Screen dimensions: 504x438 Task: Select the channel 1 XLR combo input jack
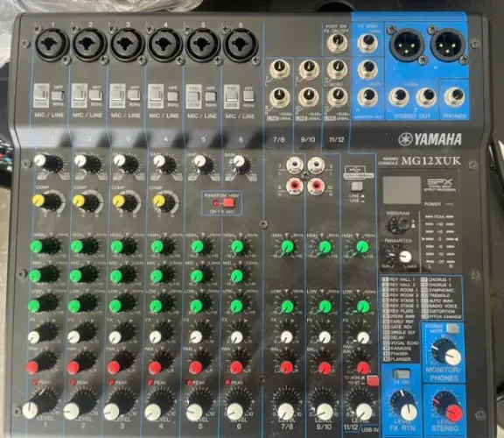[x=52, y=44]
